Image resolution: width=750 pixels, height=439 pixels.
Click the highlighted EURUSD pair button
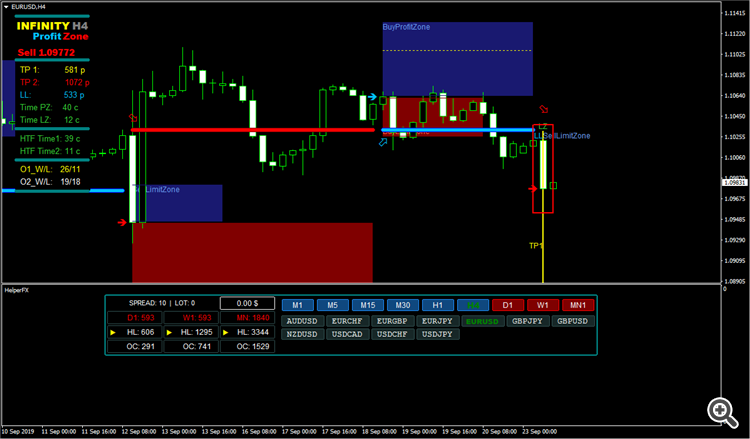click(482, 321)
